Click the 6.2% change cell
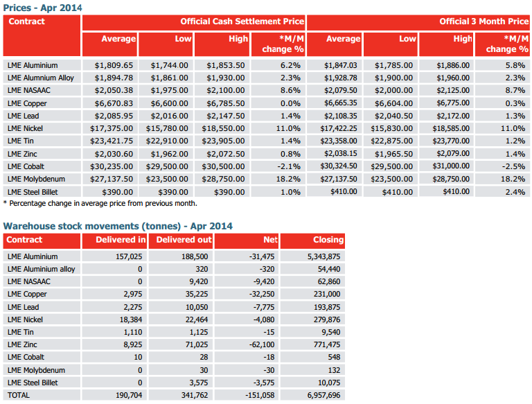Viewport: 532px width, 404px height. click(290, 65)
